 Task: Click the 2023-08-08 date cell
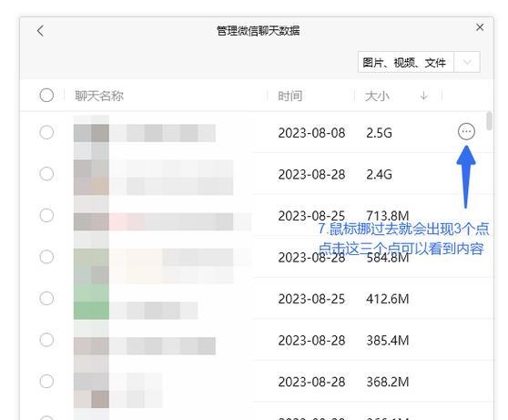pos(311,133)
